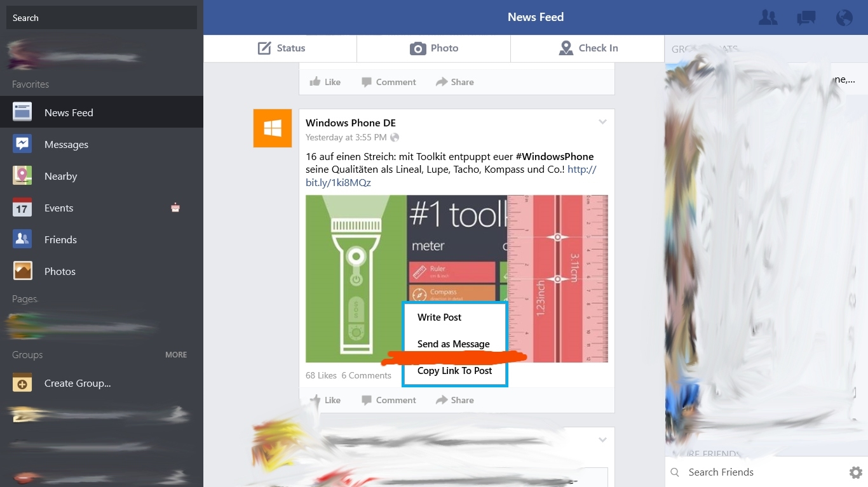Compose a new Status update
Image resolution: width=868 pixels, height=487 pixels.
pos(280,48)
